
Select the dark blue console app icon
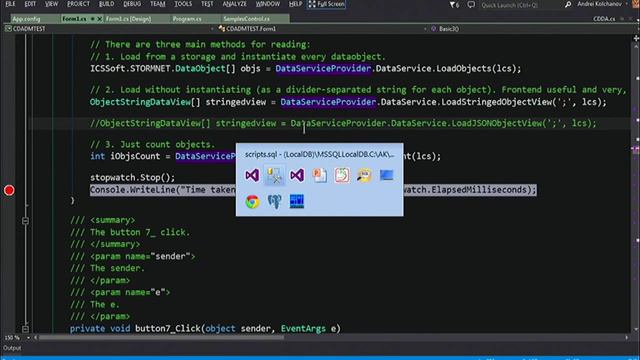[297, 201]
